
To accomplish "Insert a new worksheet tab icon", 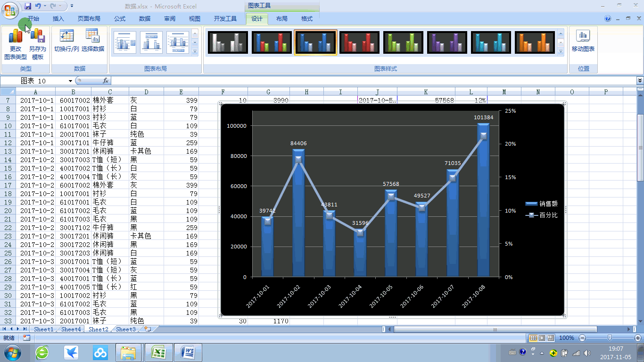I will 148,329.
